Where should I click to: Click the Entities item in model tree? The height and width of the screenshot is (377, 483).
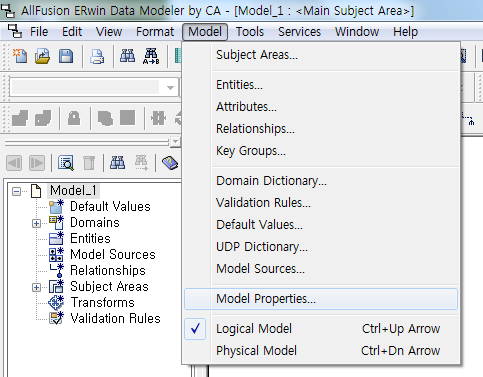[x=90, y=238]
